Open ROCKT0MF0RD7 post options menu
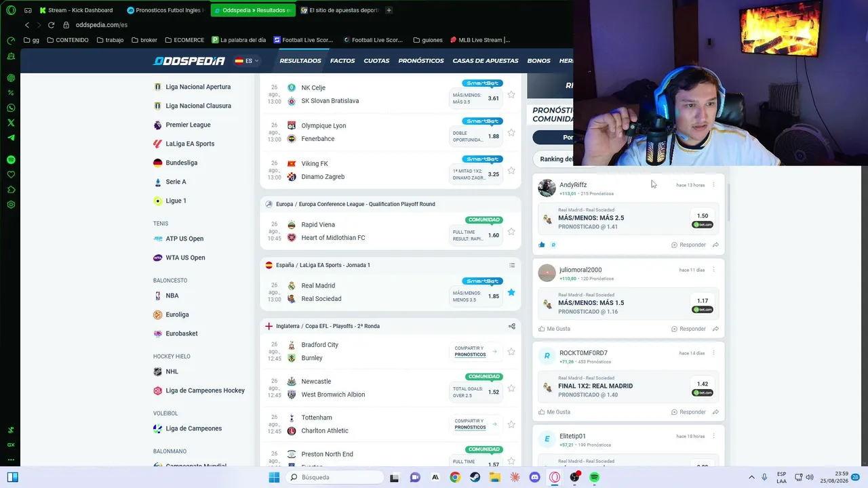 click(713, 353)
